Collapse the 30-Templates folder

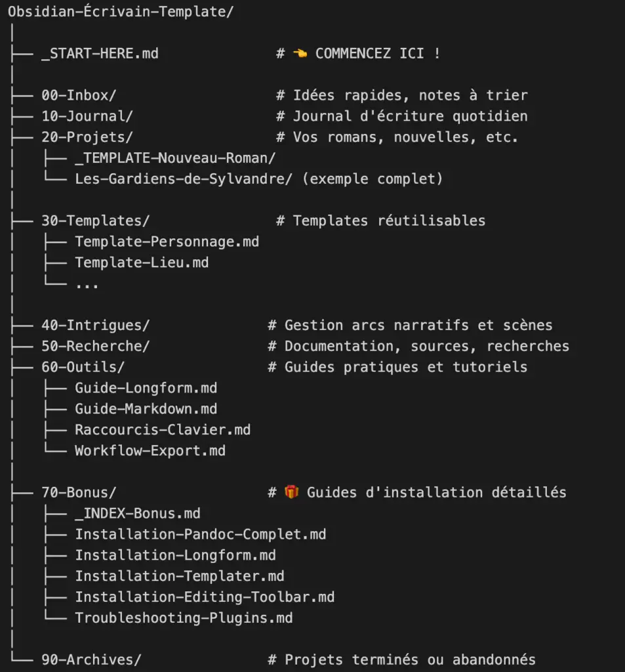[95, 220]
